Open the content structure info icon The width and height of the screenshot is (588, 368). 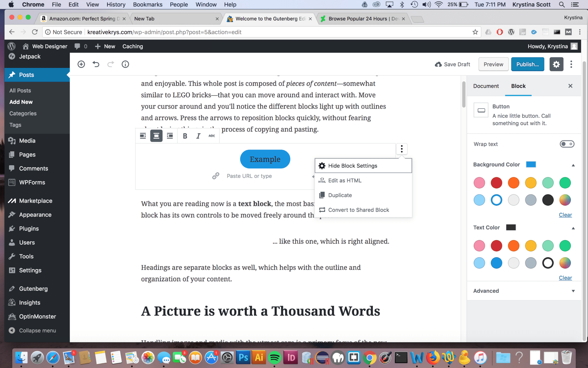tap(125, 64)
